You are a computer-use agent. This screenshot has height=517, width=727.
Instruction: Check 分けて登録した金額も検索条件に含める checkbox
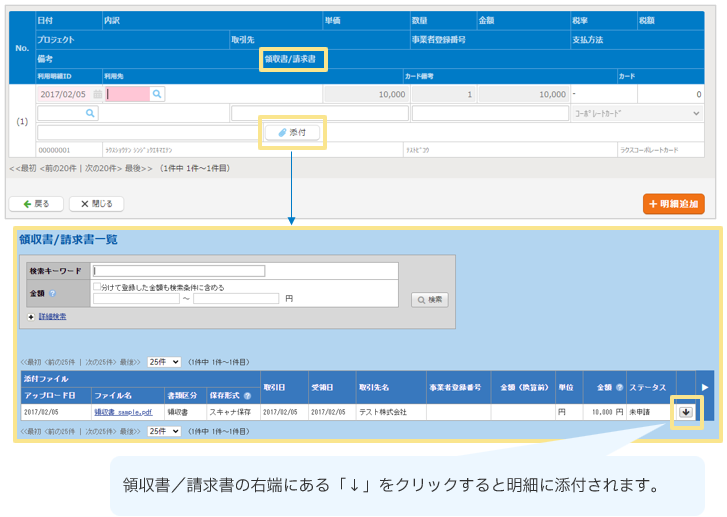(97, 287)
